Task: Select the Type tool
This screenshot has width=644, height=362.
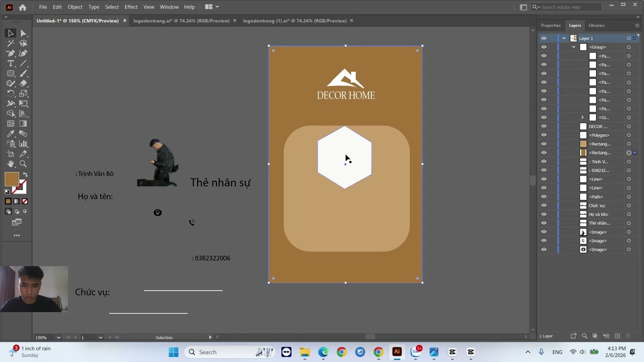Action: [x=11, y=63]
